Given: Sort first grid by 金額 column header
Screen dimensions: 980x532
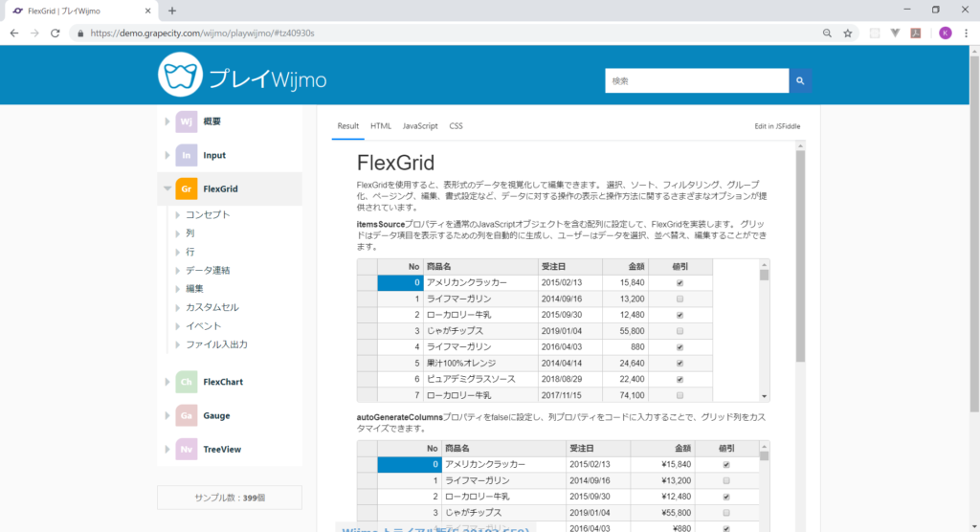Looking at the screenshot, I should pyautogui.click(x=626, y=267).
